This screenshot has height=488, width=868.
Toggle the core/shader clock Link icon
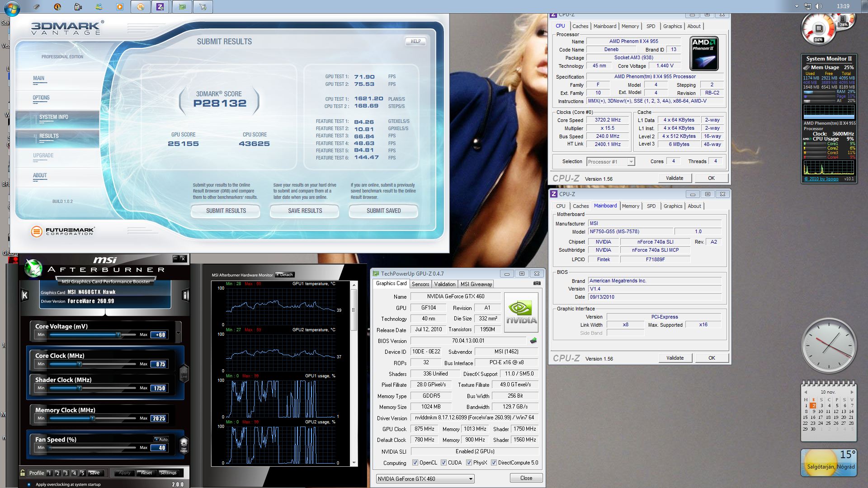[184, 374]
